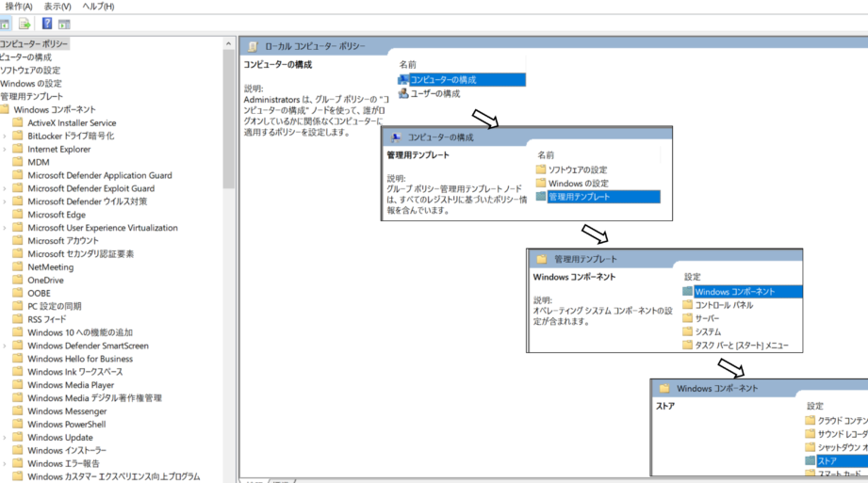Click Microsoft Defender Application Guard folder icon
This screenshot has height=483, width=868.
18,175
